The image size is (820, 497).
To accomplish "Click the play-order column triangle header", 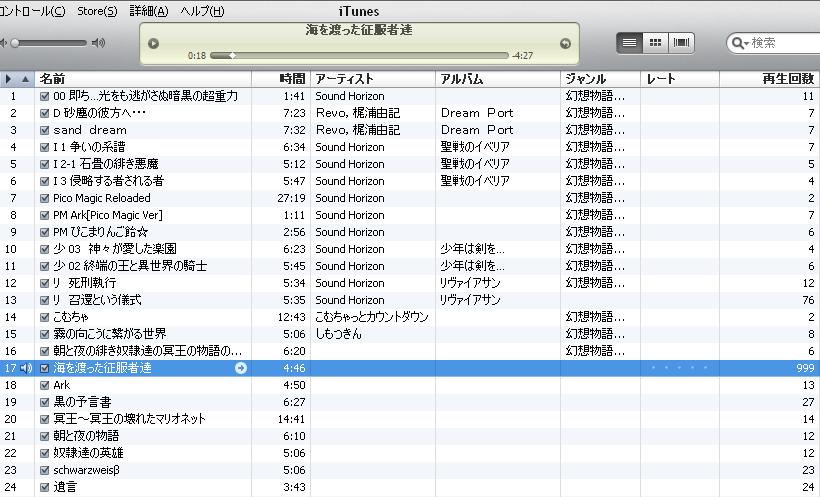I will (x=8, y=79).
